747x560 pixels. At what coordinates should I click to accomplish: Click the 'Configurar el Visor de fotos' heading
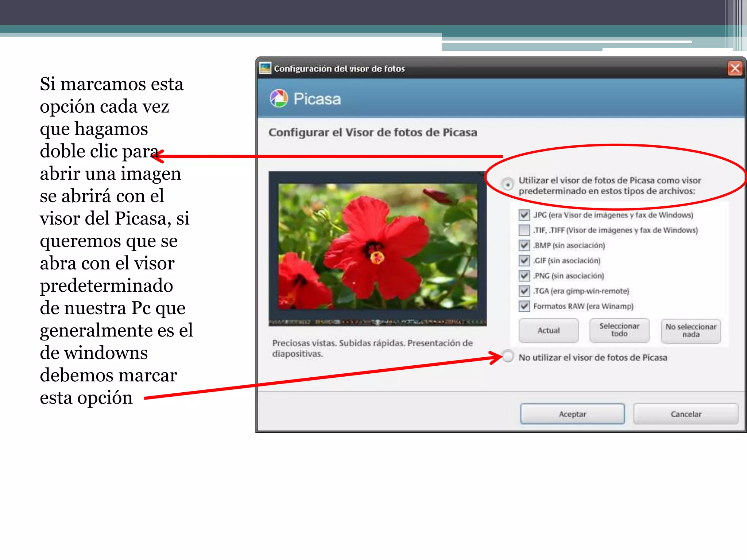372,132
